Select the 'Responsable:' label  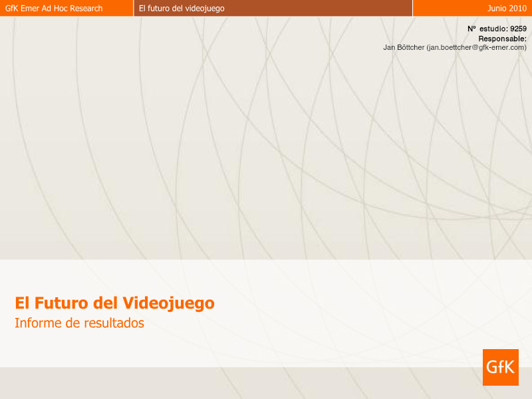point(502,39)
